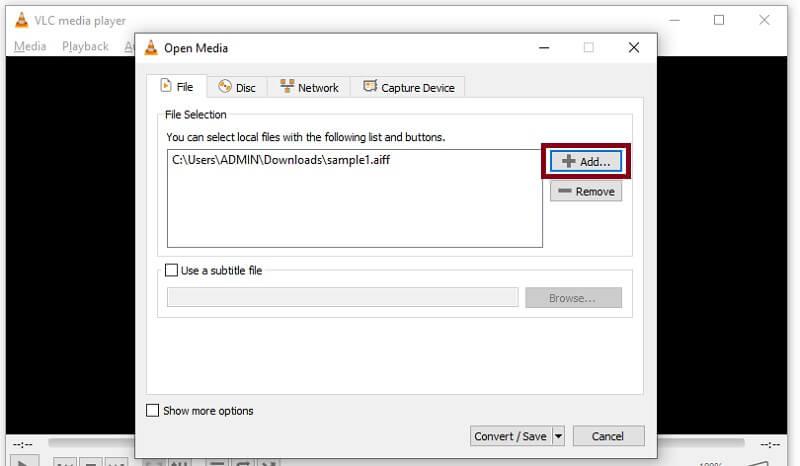Tick the Show more options checkbox
This screenshot has height=466, width=800.
point(153,410)
